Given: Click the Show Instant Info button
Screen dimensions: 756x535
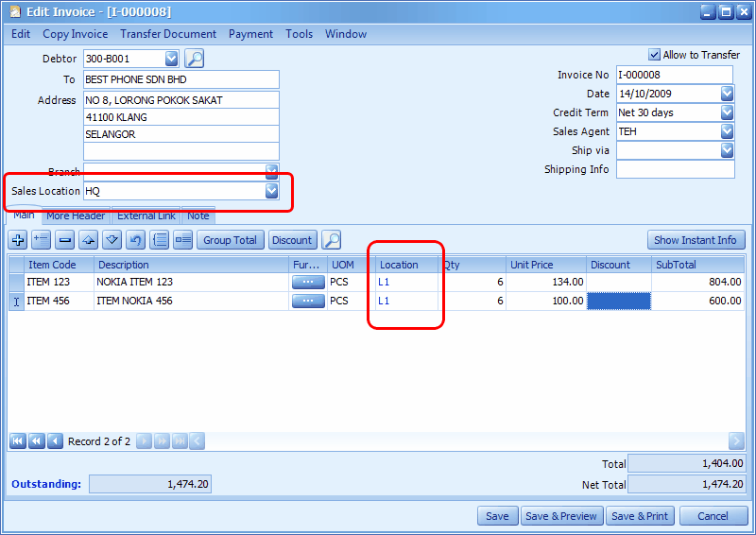Looking at the screenshot, I should point(696,240).
